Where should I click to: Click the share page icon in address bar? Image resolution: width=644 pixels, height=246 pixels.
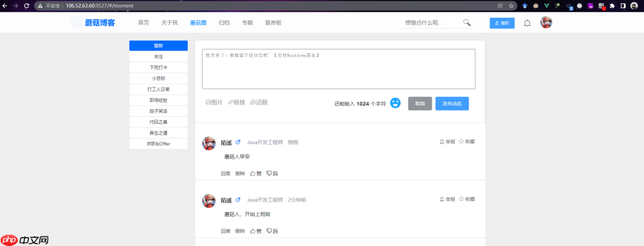pyautogui.click(x=500, y=6)
